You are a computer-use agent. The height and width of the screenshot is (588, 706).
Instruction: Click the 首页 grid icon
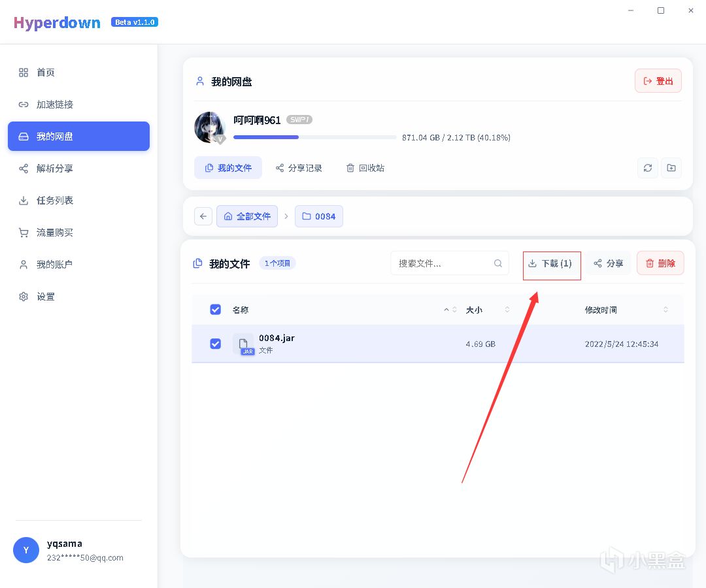tap(24, 73)
